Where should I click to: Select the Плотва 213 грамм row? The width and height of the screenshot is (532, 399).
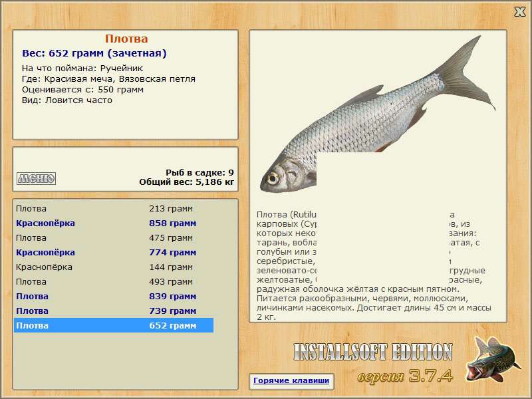114,209
